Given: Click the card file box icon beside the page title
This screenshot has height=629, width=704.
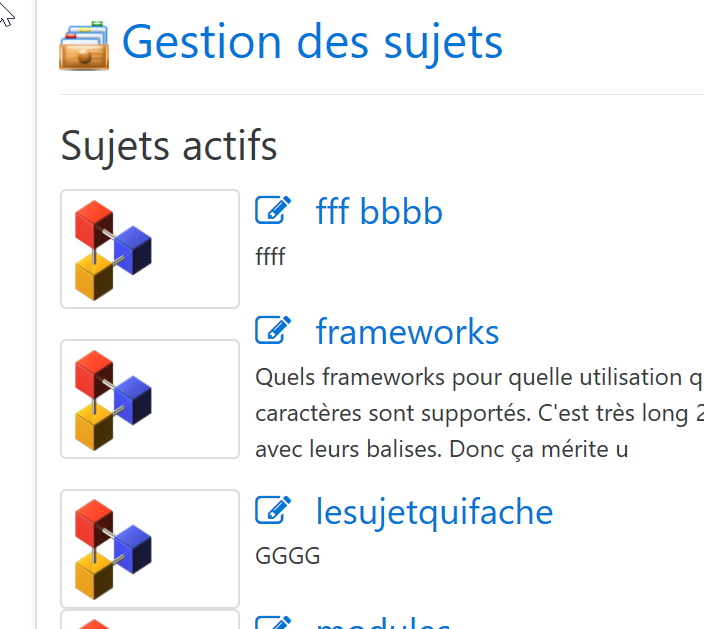Looking at the screenshot, I should (x=84, y=45).
